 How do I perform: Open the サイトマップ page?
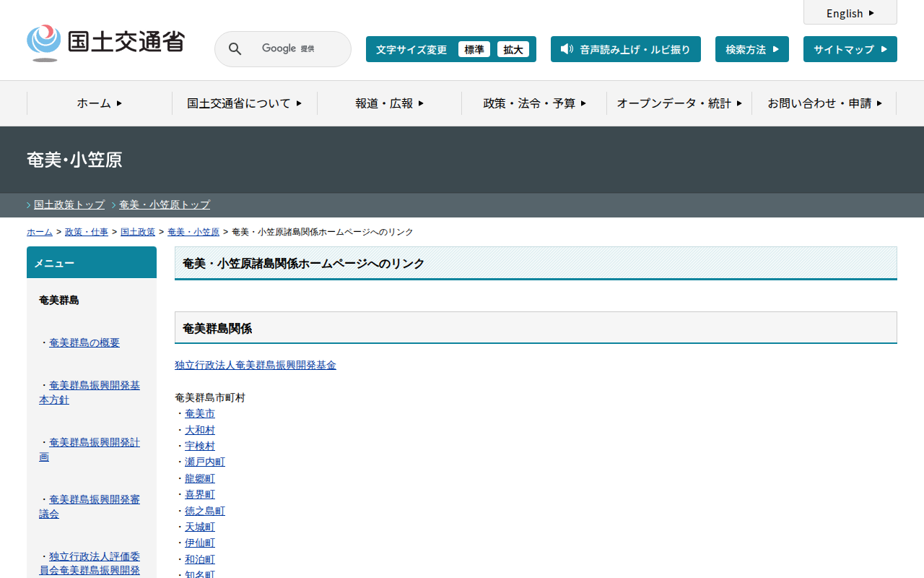tap(850, 49)
